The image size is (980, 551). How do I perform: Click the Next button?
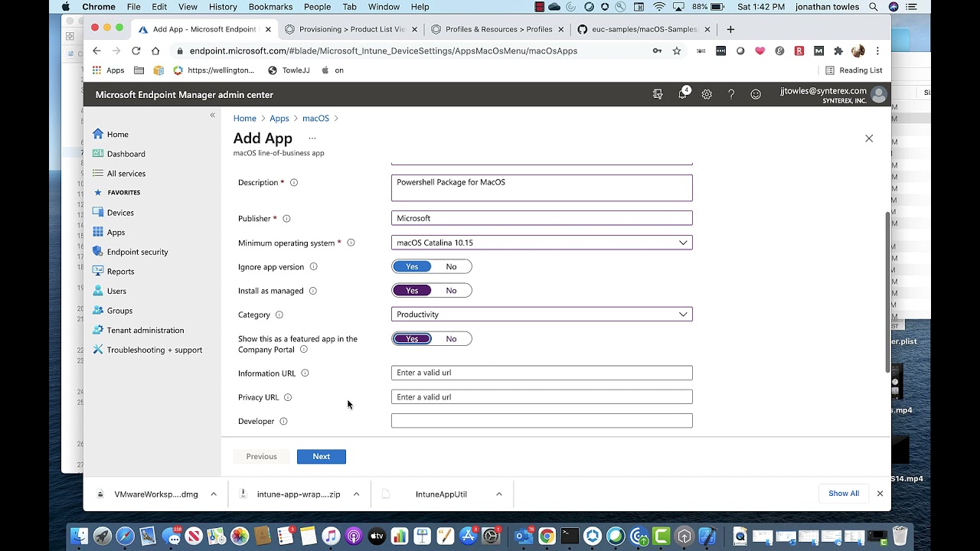point(322,457)
